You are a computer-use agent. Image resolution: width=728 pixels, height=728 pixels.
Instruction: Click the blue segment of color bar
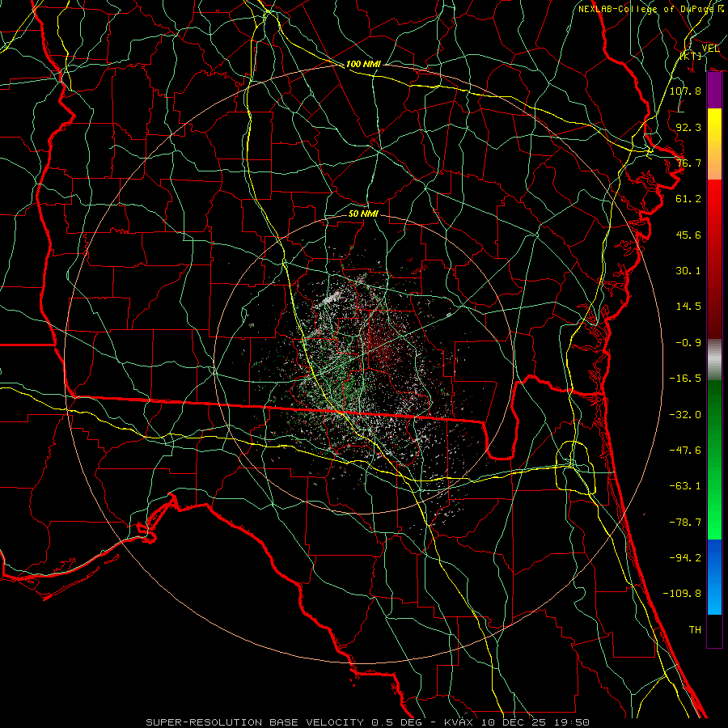coord(714,577)
